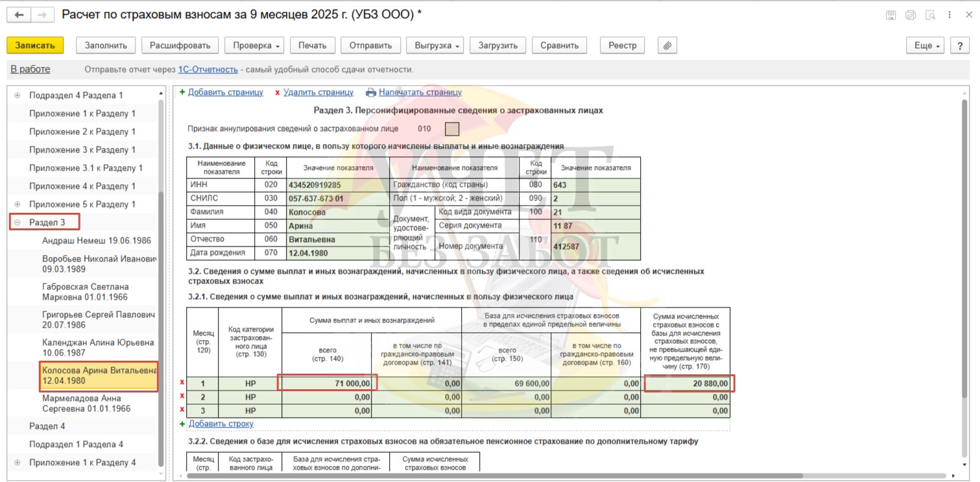
Task: Click the Расшифровать button
Action: pos(180,45)
